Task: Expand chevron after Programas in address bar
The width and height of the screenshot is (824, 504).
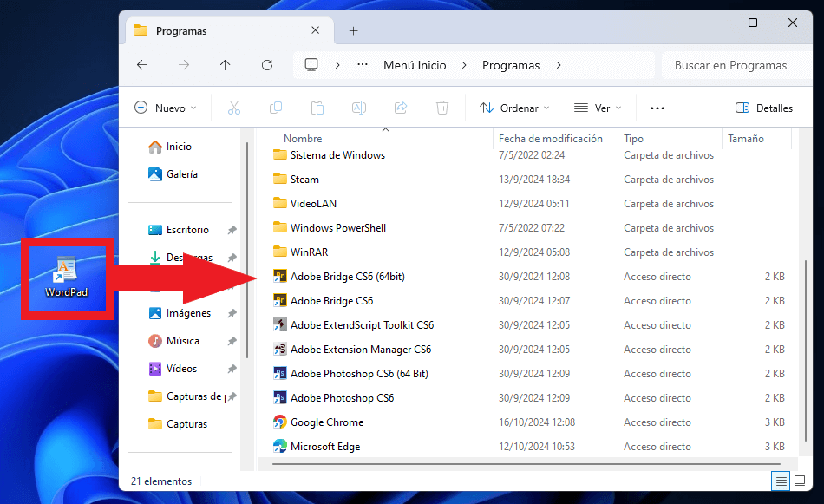Action: [x=559, y=65]
